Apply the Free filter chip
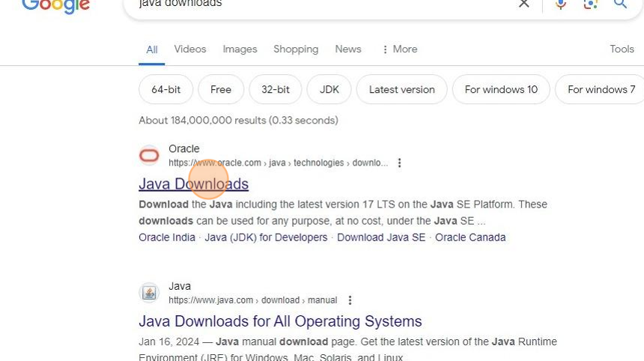This screenshot has height=361, width=644. [x=221, y=90]
